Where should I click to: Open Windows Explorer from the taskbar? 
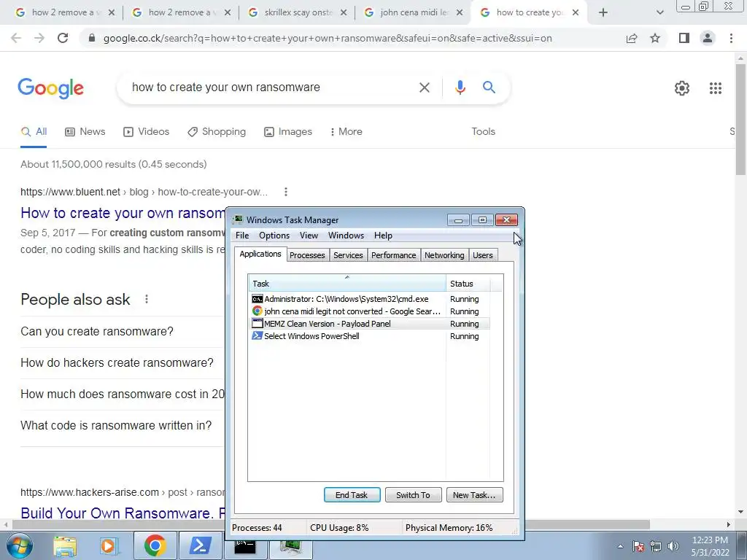click(65, 546)
